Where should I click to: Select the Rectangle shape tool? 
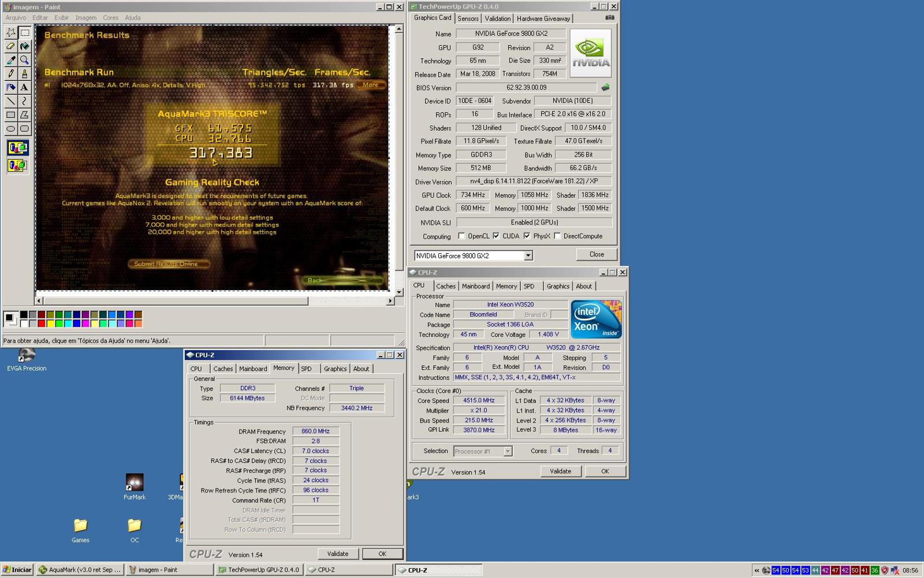pos(11,116)
